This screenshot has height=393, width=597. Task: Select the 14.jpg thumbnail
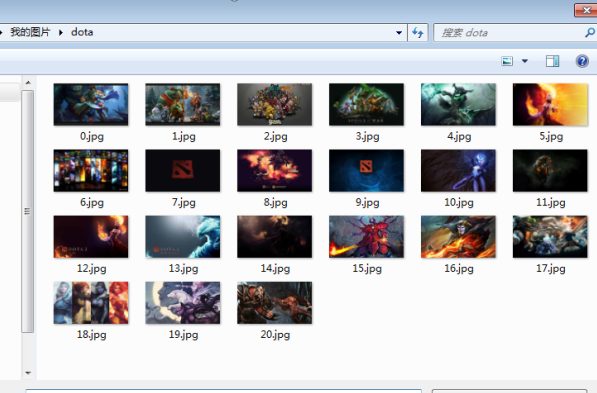pyautogui.click(x=275, y=236)
